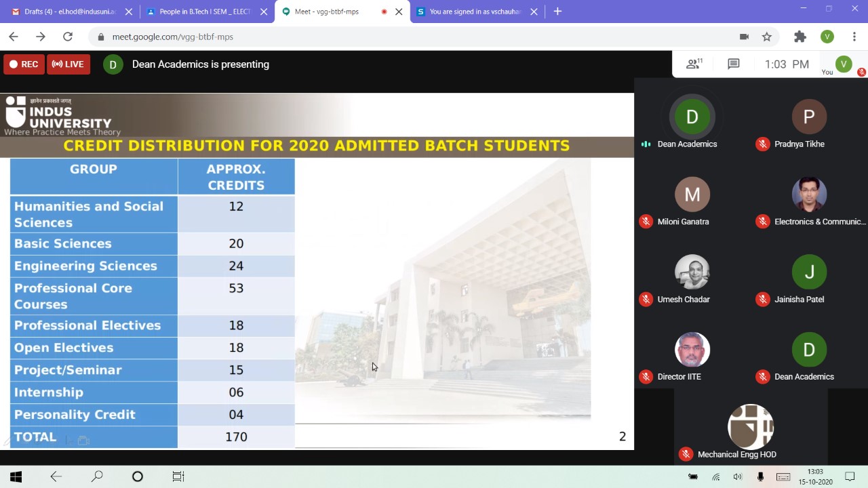This screenshot has height=488, width=868.
Task: Bookmark this page with the star icon
Action: tap(767, 37)
